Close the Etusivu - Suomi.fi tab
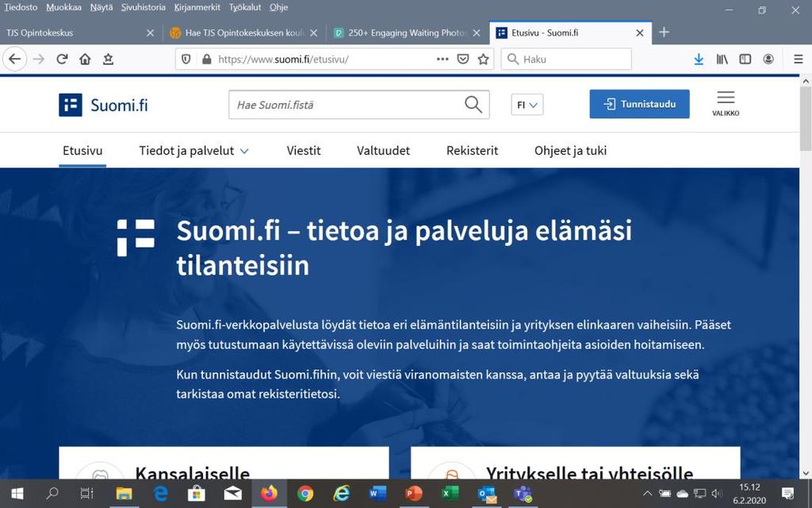The image size is (812, 508). click(x=640, y=33)
